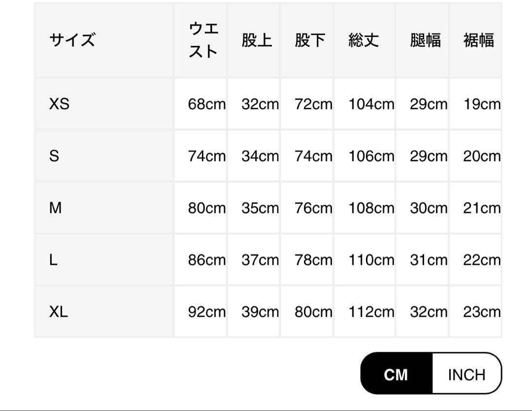
Task: Click the 総丈 column header
Action: click(365, 40)
